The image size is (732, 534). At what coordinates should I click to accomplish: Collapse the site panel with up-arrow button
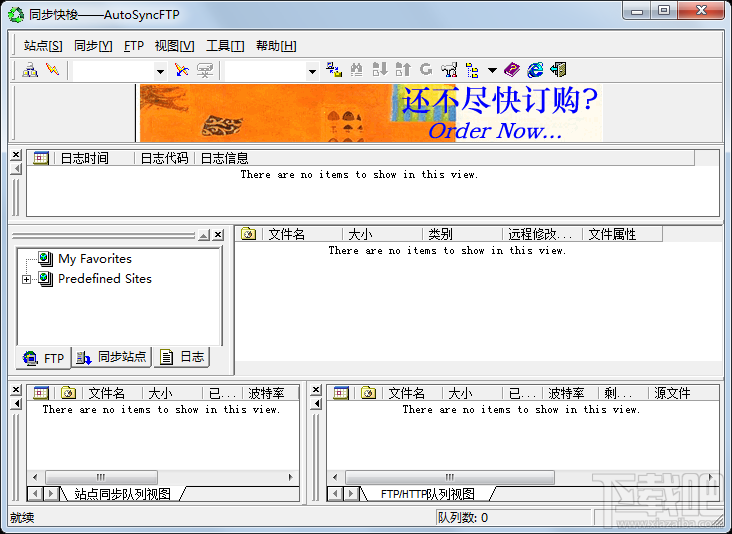point(204,235)
